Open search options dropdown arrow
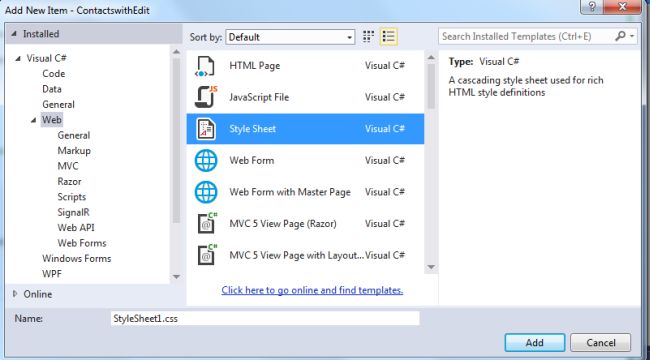The height and width of the screenshot is (360, 650). [632, 36]
